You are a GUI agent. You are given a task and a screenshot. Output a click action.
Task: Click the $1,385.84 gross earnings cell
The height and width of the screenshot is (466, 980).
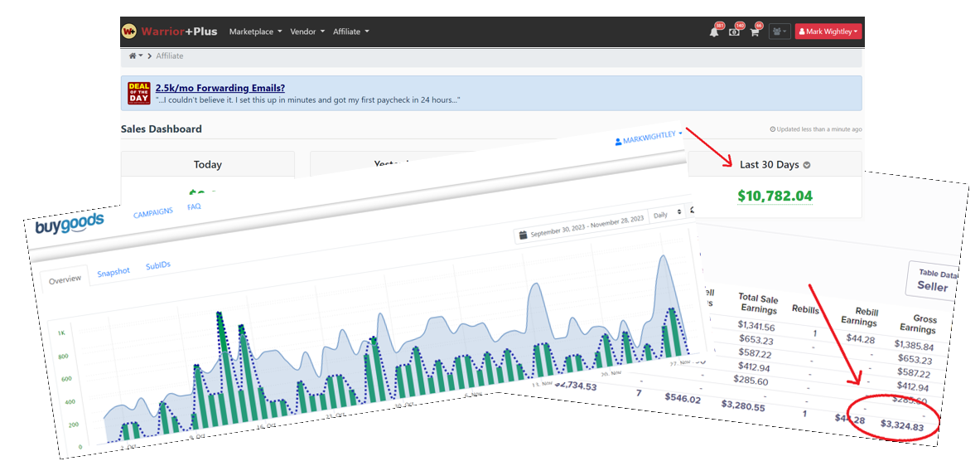(913, 345)
